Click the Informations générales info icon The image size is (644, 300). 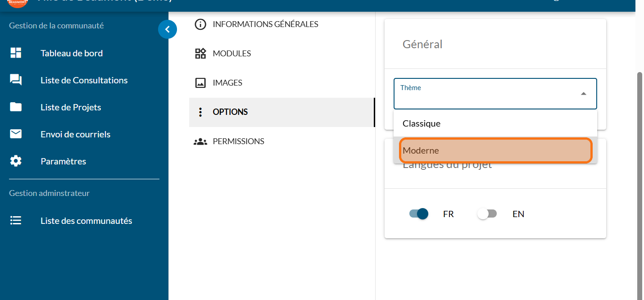[200, 24]
